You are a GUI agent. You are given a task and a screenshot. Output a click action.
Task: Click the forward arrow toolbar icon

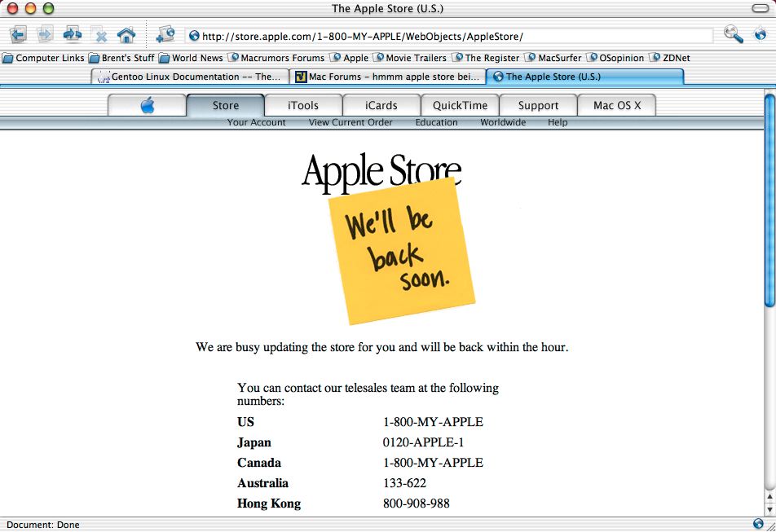pyautogui.click(x=45, y=35)
